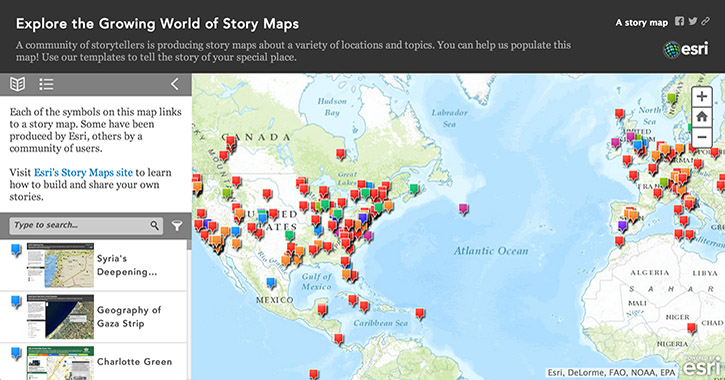Zoom in on the map
Viewport: 725px width, 380px height.
point(701,96)
